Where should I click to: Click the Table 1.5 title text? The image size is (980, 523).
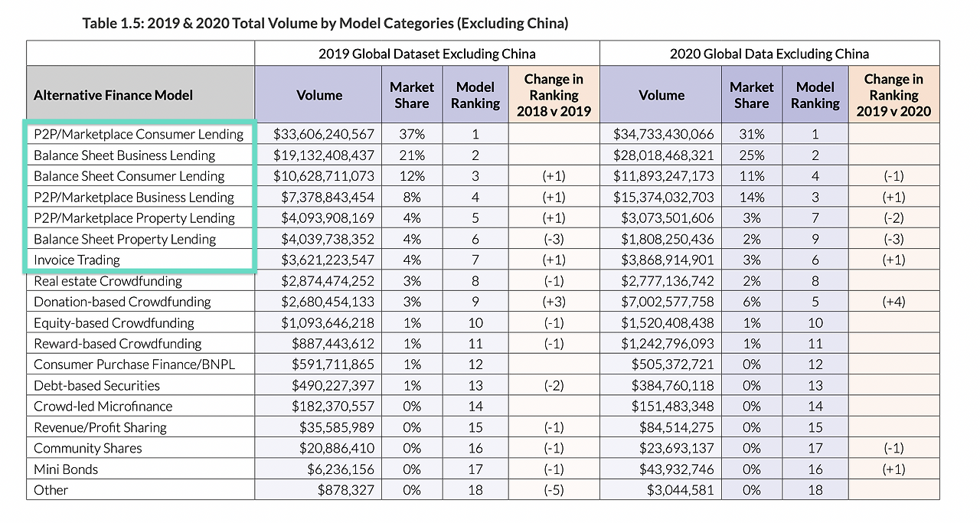pos(325,24)
